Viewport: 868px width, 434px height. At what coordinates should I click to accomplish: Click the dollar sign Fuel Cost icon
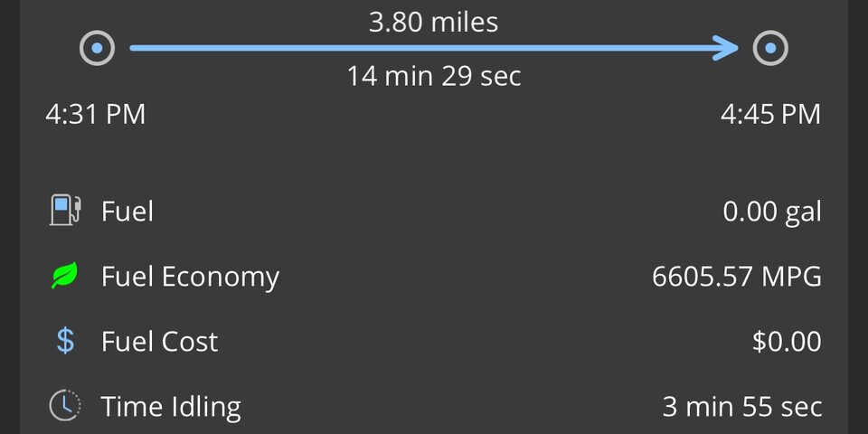[x=65, y=341]
